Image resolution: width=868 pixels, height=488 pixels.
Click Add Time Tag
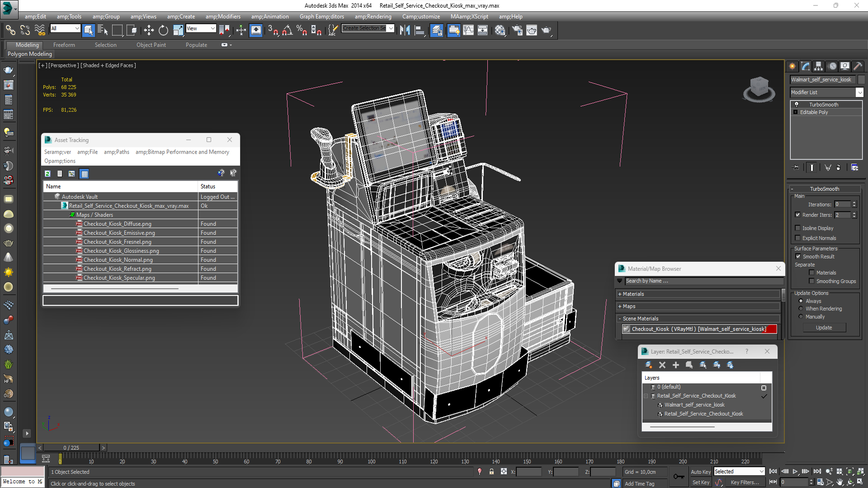tap(639, 483)
